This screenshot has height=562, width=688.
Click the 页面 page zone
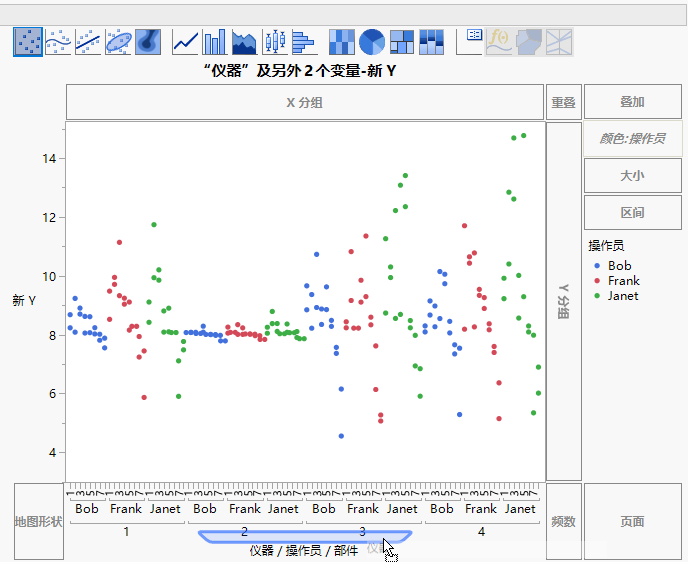632,521
